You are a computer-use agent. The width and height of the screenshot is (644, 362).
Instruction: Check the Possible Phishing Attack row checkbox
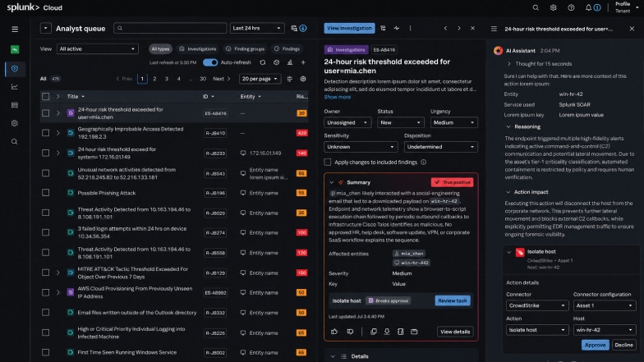46,193
